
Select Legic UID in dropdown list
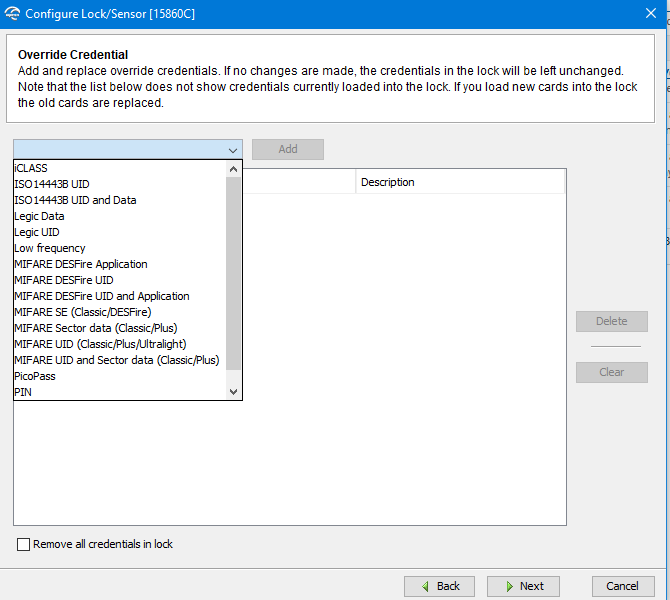(x=37, y=232)
